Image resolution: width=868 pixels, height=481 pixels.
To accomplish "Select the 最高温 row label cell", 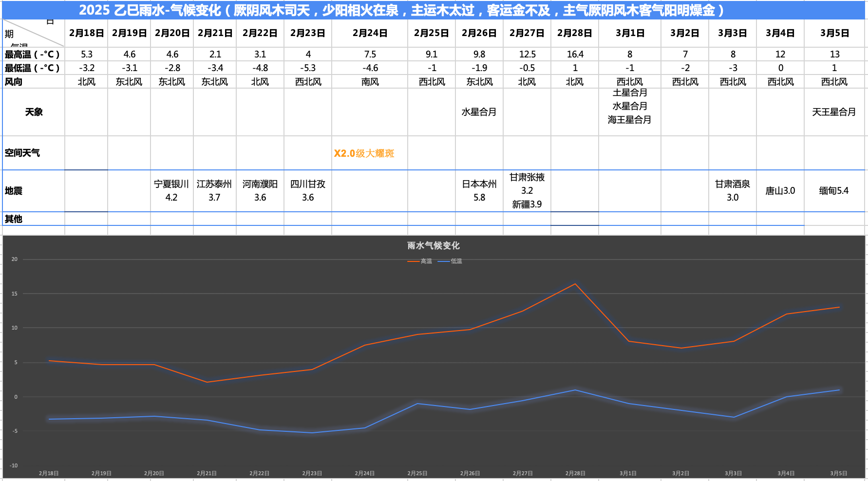I will [x=33, y=54].
